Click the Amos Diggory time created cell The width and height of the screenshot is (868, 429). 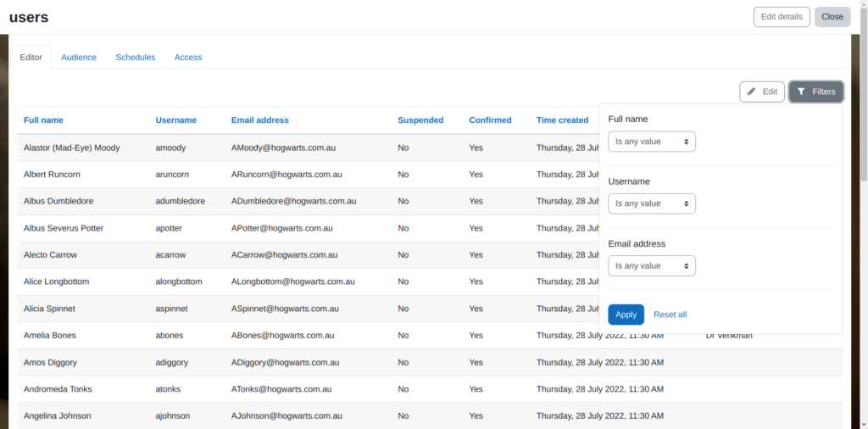(x=600, y=362)
